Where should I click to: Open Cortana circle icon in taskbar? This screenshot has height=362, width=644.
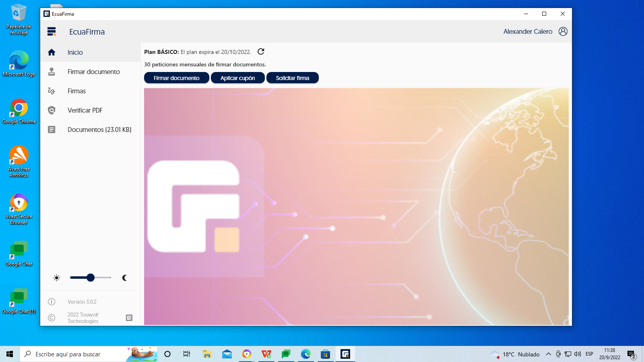tap(167, 354)
